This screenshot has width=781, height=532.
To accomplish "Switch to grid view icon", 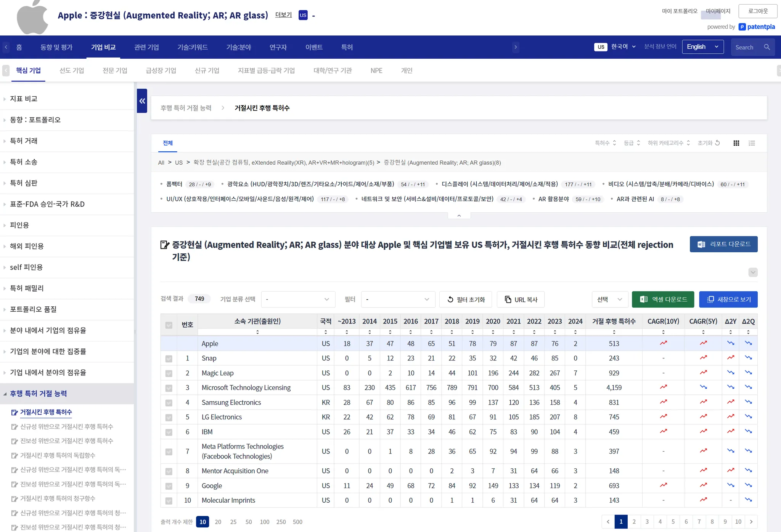I will pyautogui.click(x=736, y=143).
